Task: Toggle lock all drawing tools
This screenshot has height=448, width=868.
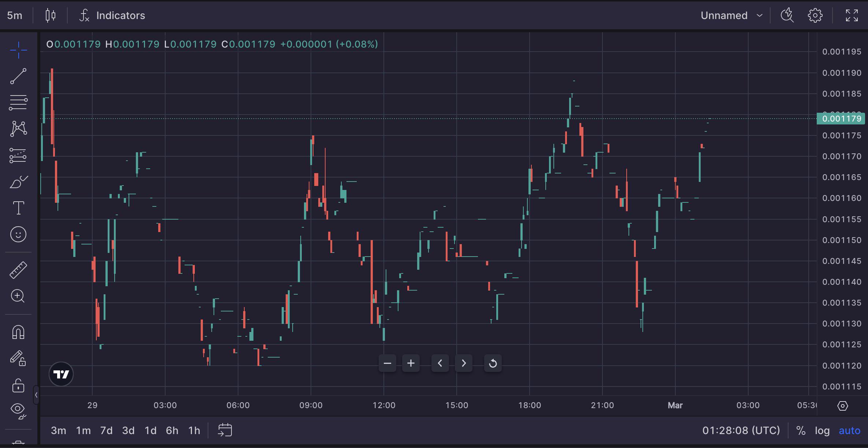Action: click(18, 385)
